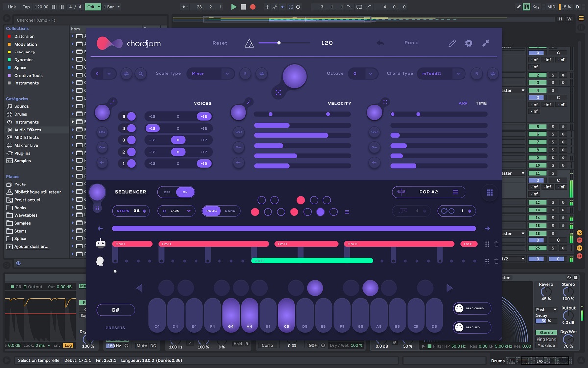Switch sequencer mode to RAND

230,211
